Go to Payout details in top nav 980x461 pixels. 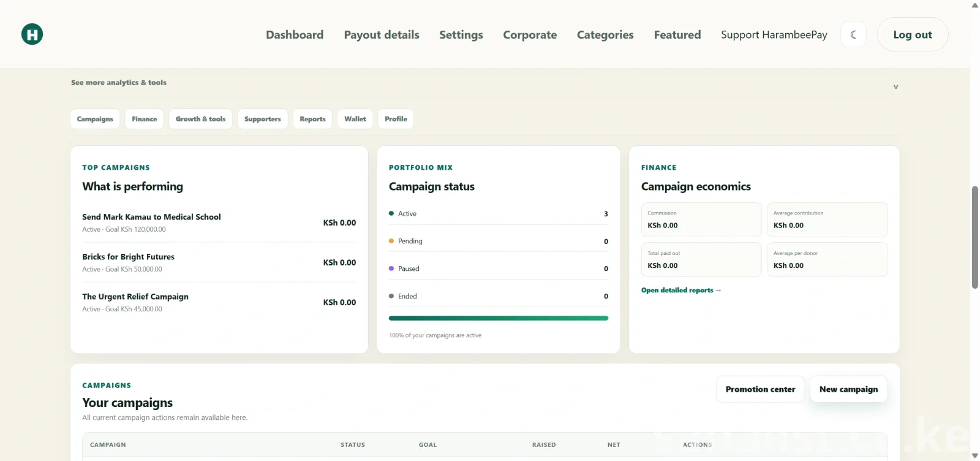[382, 35]
